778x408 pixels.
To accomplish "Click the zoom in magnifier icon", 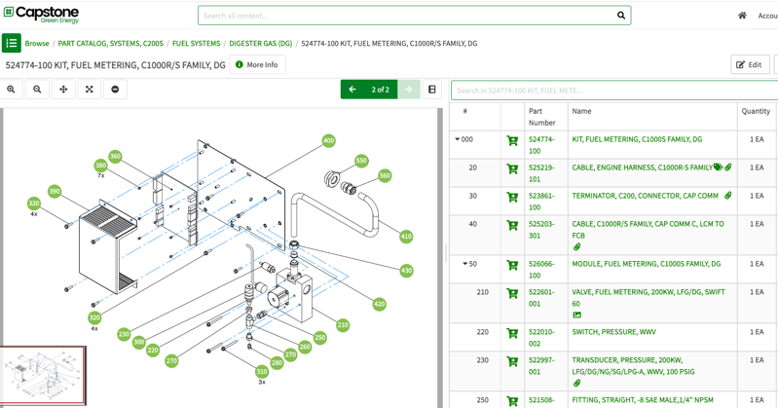I will click(x=11, y=89).
